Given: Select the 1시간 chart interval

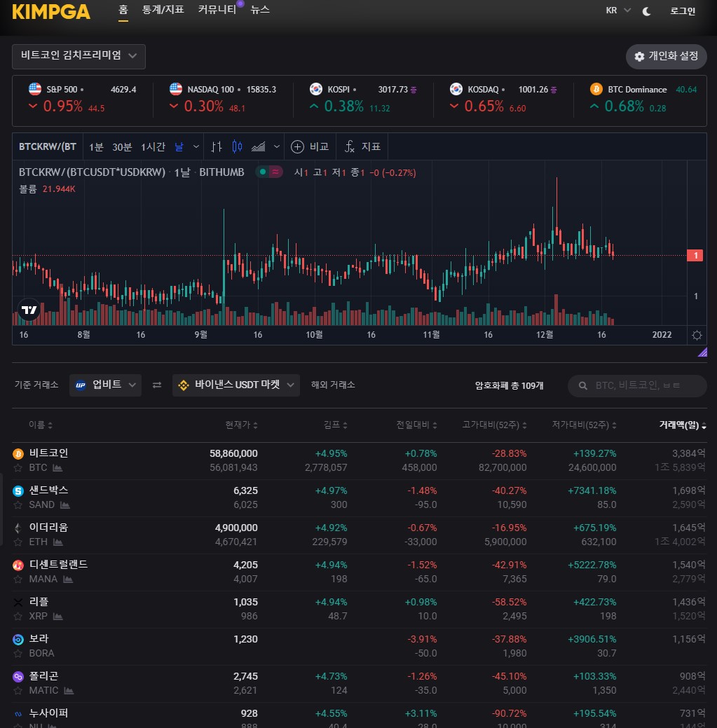Looking at the screenshot, I should 153,147.
